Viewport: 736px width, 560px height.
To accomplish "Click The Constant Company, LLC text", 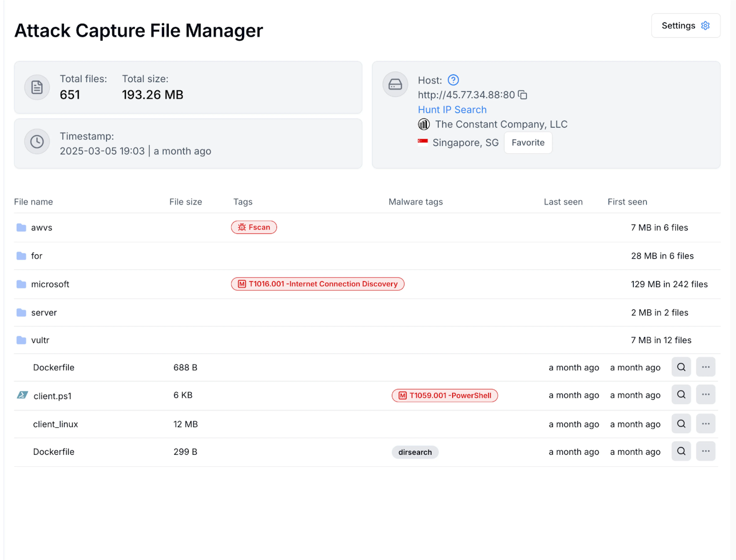I will click(501, 124).
